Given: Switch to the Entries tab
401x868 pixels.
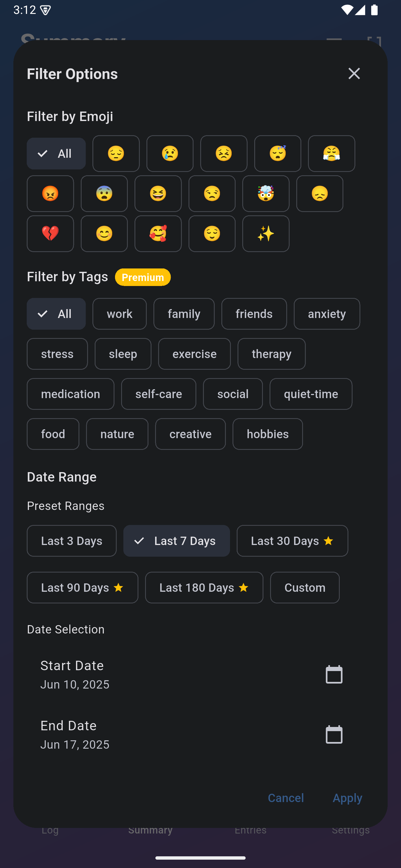Looking at the screenshot, I should 250,830.
